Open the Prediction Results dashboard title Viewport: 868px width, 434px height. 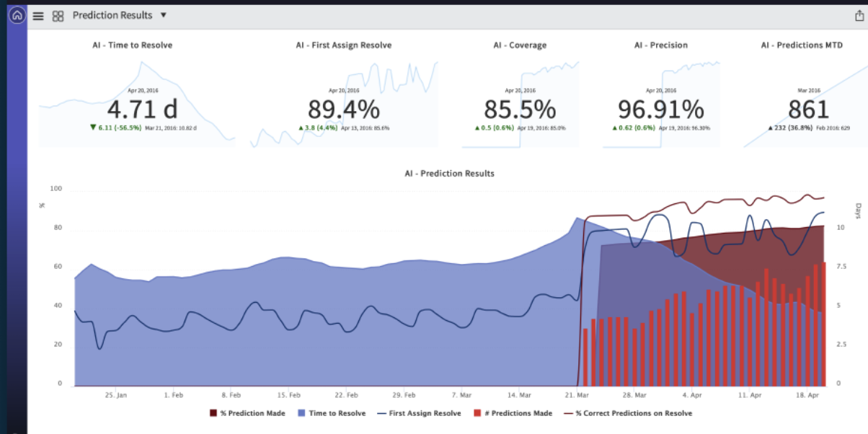[x=112, y=15]
